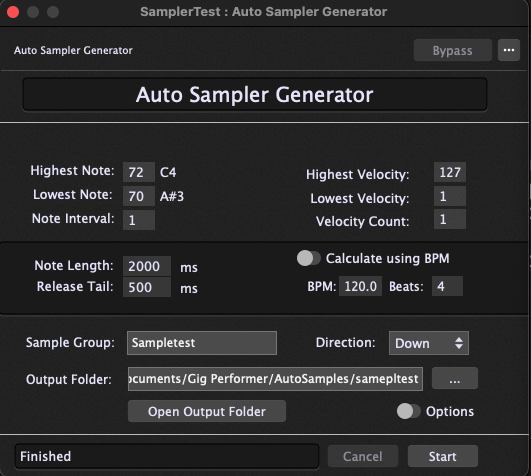Open the Direction dropdown set to Down
Screen dimensions: 531x476
click(429, 343)
